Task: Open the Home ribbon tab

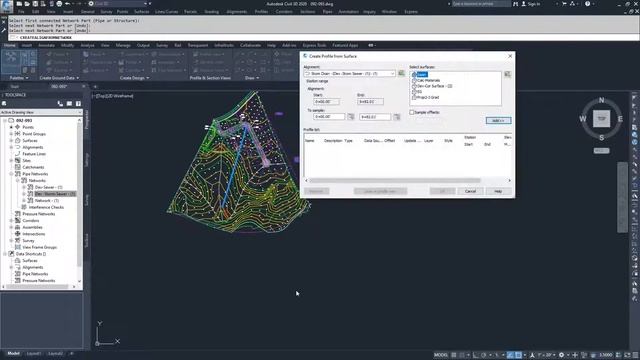Action: point(10,45)
